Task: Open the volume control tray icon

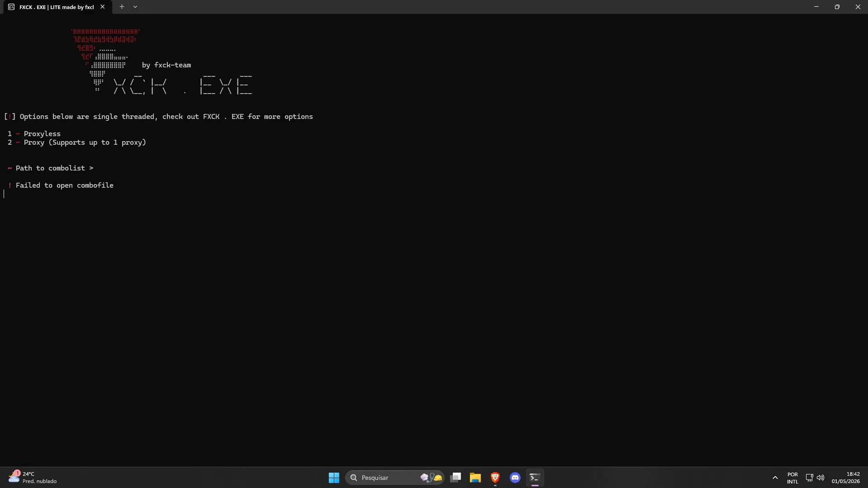Action: (821, 478)
